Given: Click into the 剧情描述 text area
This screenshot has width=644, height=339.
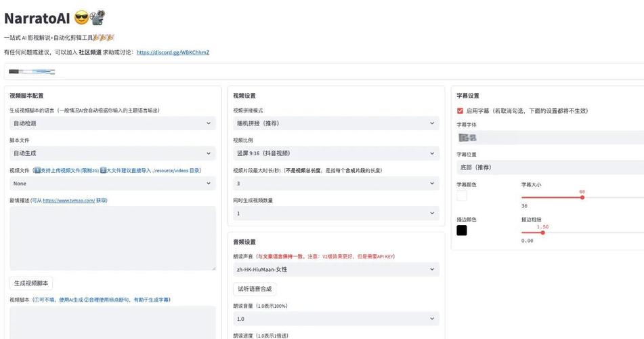Looking at the screenshot, I should point(112,238).
